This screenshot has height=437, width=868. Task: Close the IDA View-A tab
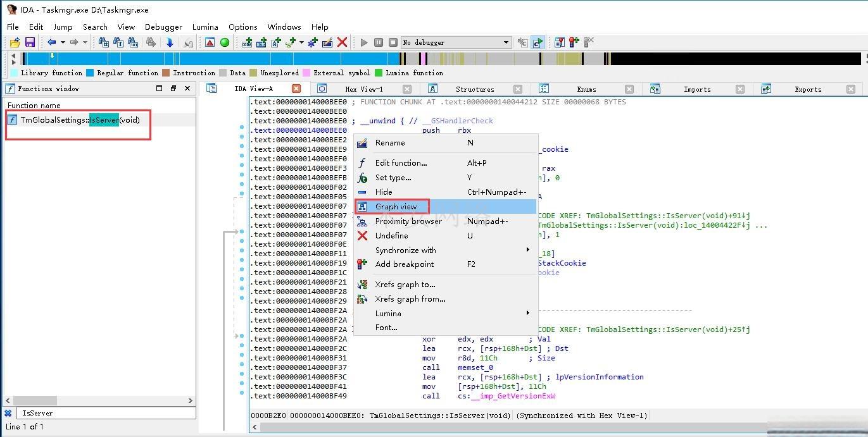click(296, 89)
